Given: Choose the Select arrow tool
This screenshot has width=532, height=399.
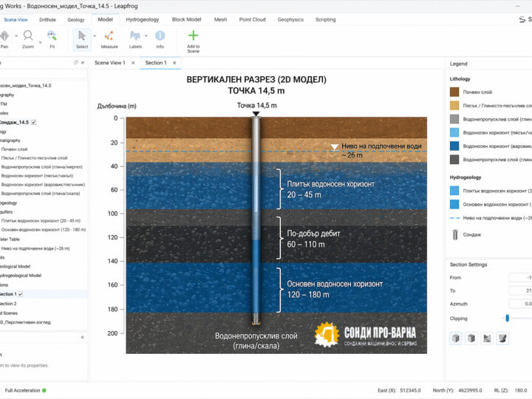Looking at the screenshot, I should pos(82,39).
